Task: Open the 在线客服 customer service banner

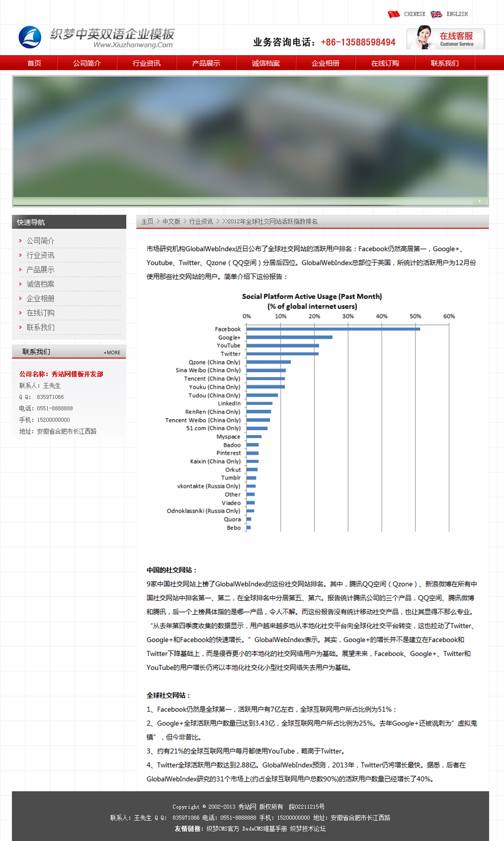Action: (x=446, y=39)
